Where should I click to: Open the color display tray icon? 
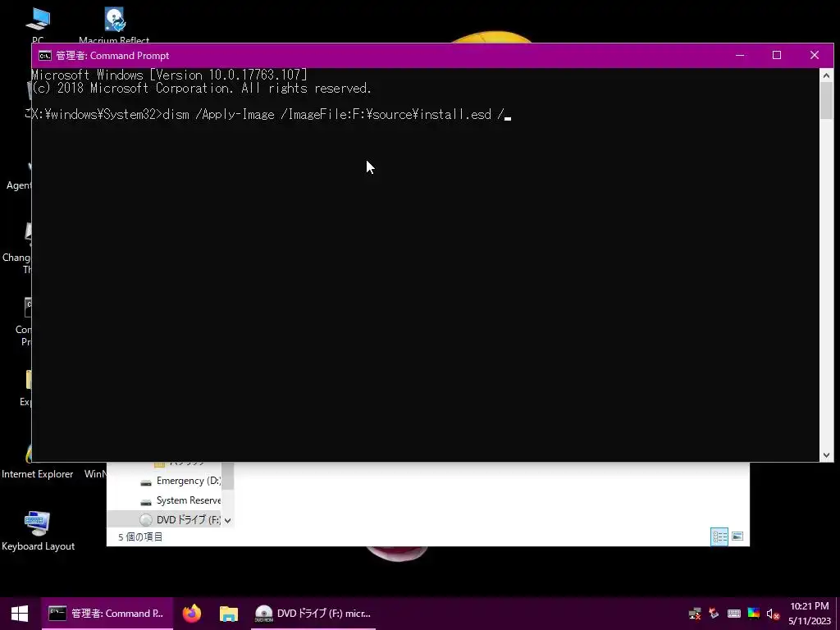tap(754, 614)
